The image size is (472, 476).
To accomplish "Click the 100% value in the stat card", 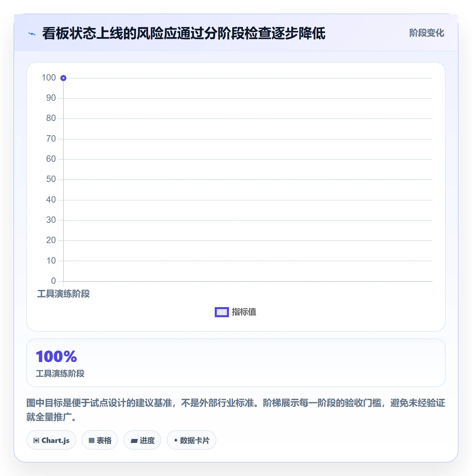I will (56, 357).
